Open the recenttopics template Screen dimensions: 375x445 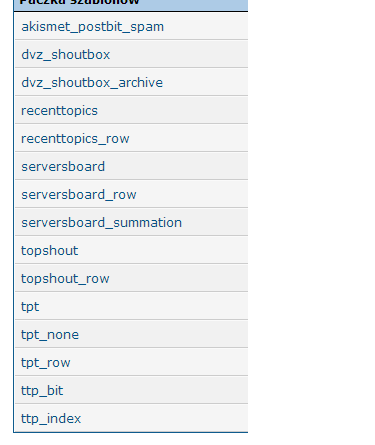pos(59,111)
